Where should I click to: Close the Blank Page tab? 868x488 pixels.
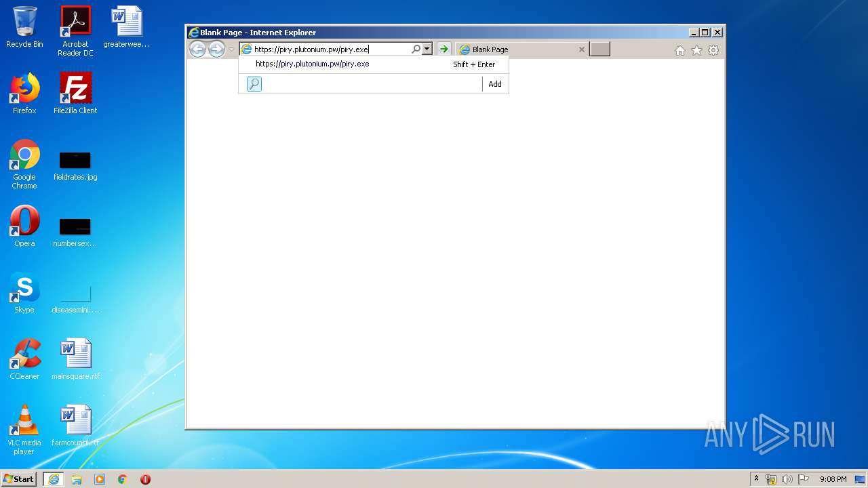[x=581, y=49]
